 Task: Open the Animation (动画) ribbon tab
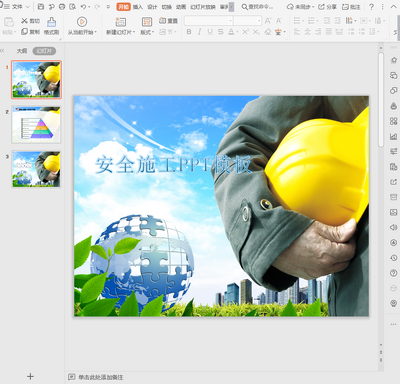(x=181, y=7)
